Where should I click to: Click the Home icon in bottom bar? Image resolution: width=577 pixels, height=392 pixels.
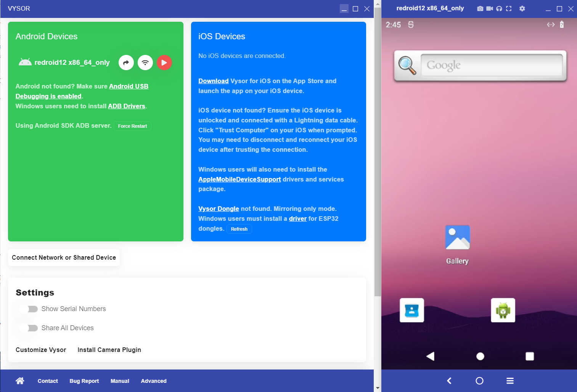20,381
